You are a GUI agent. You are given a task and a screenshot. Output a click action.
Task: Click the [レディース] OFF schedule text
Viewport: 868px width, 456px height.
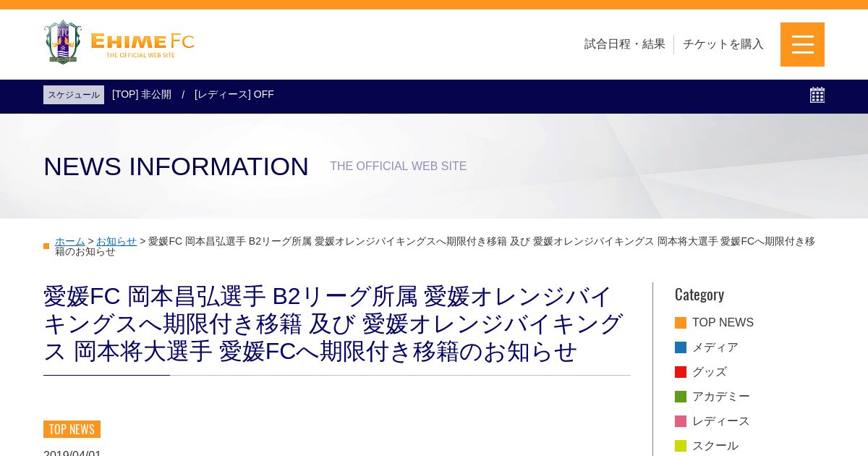click(234, 94)
